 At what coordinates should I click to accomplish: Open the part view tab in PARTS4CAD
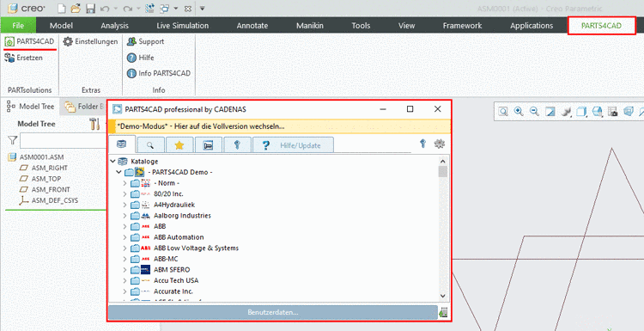(209, 145)
